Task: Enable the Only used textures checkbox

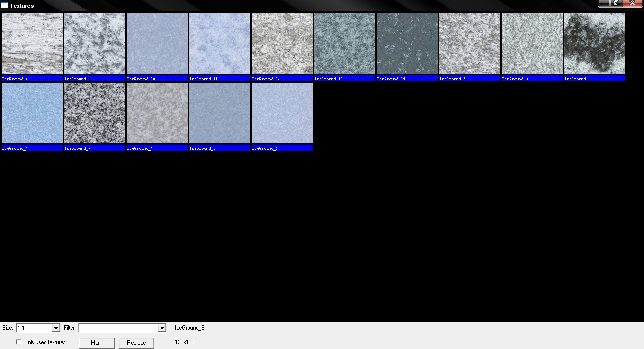Action: pyautogui.click(x=19, y=342)
